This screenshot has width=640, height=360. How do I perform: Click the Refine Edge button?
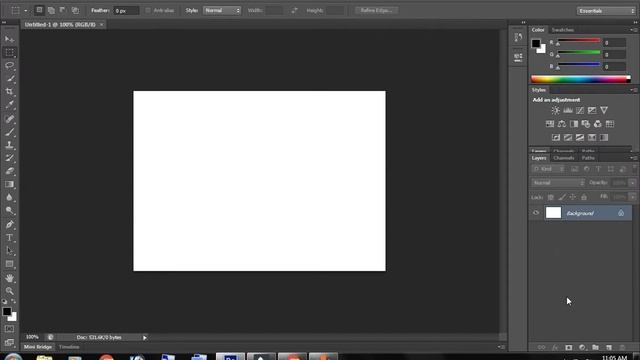tap(376, 10)
